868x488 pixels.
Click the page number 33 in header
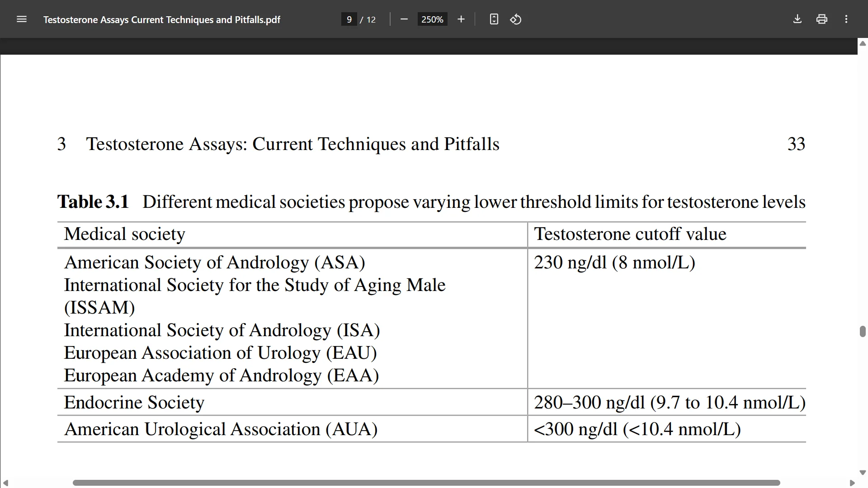pyautogui.click(x=796, y=144)
